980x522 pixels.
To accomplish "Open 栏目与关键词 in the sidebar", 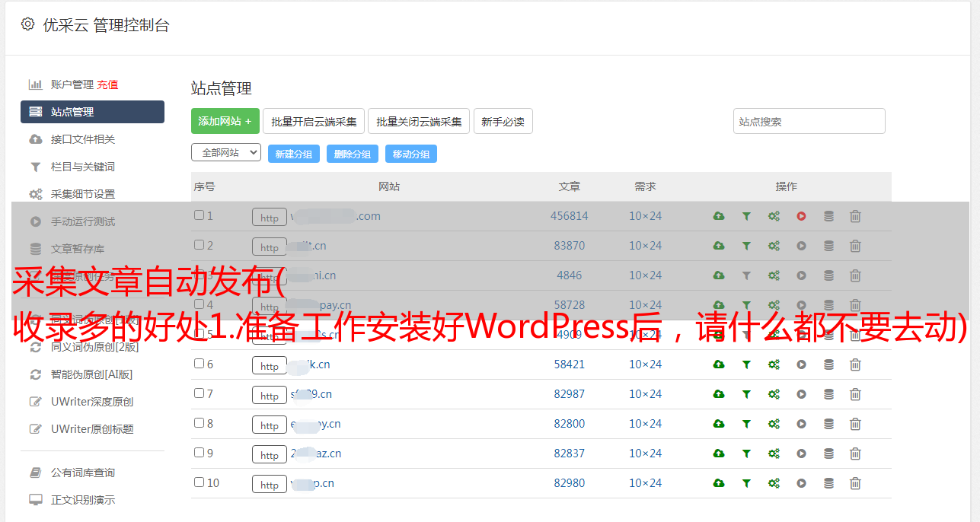I will point(82,167).
